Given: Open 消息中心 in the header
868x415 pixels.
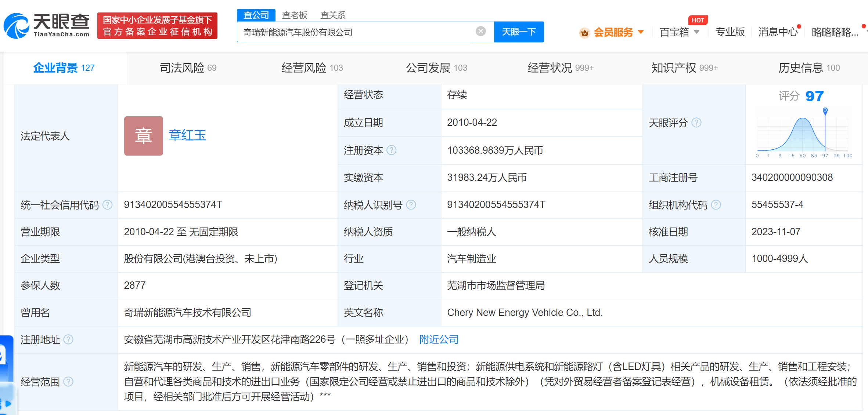Looking at the screenshot, I should (x=778, y=32).
